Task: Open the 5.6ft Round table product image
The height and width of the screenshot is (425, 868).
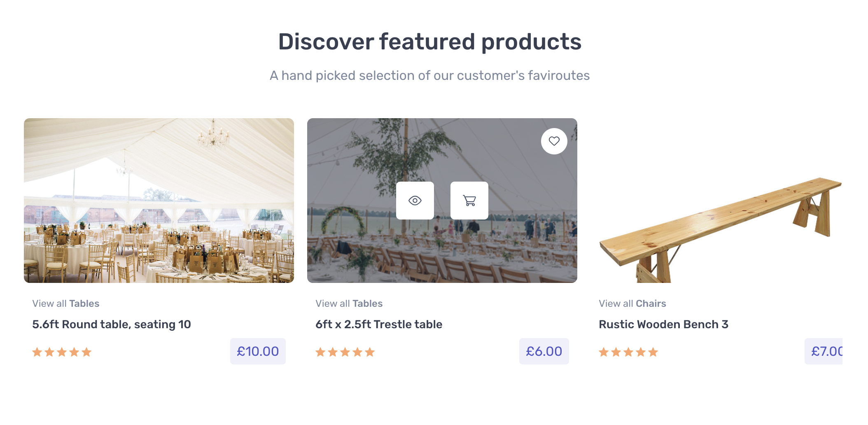Action: pos(159,201)
